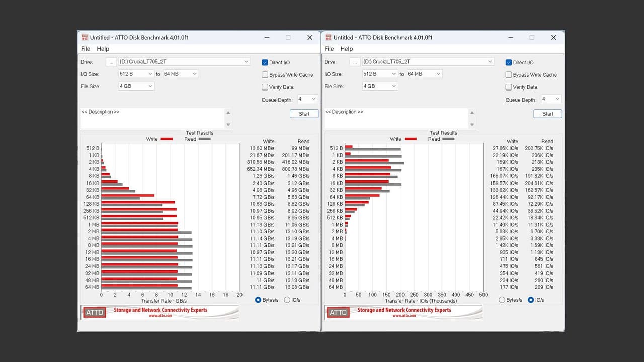Select the IO/s radio button in left window

pyautogui.click(x=287, y=300)
